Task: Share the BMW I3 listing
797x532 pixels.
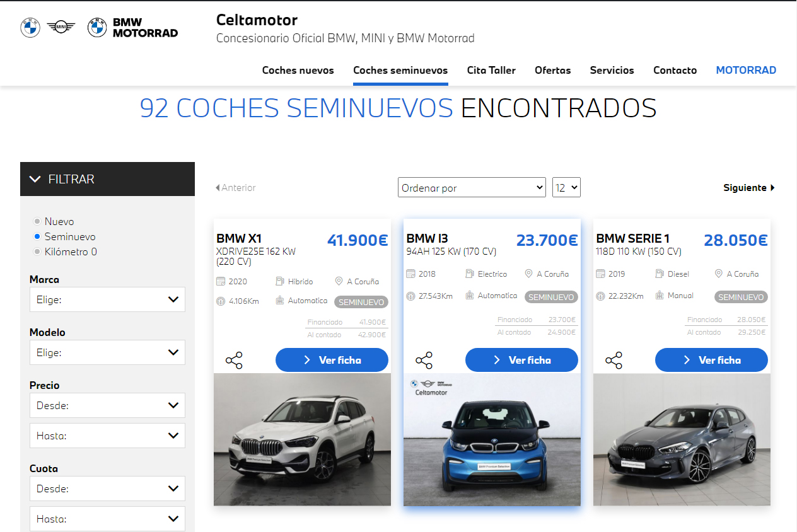Action: 424,361
